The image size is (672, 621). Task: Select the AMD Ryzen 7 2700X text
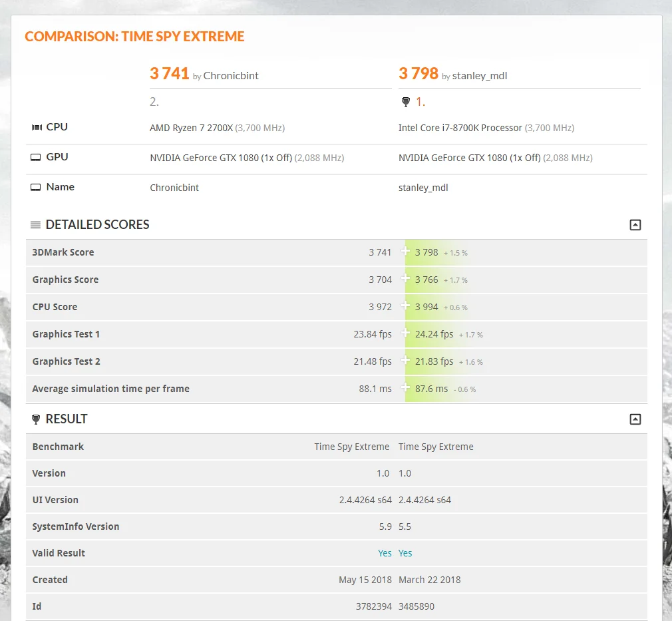pyautogui.click(x=191, y=128)
